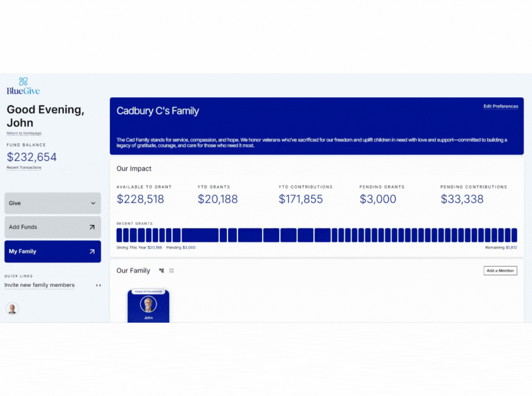The width and height of the screenshot is (532, 396).
Task: Expand the Give dropdown chevron
Action: [x=93, y=203]
